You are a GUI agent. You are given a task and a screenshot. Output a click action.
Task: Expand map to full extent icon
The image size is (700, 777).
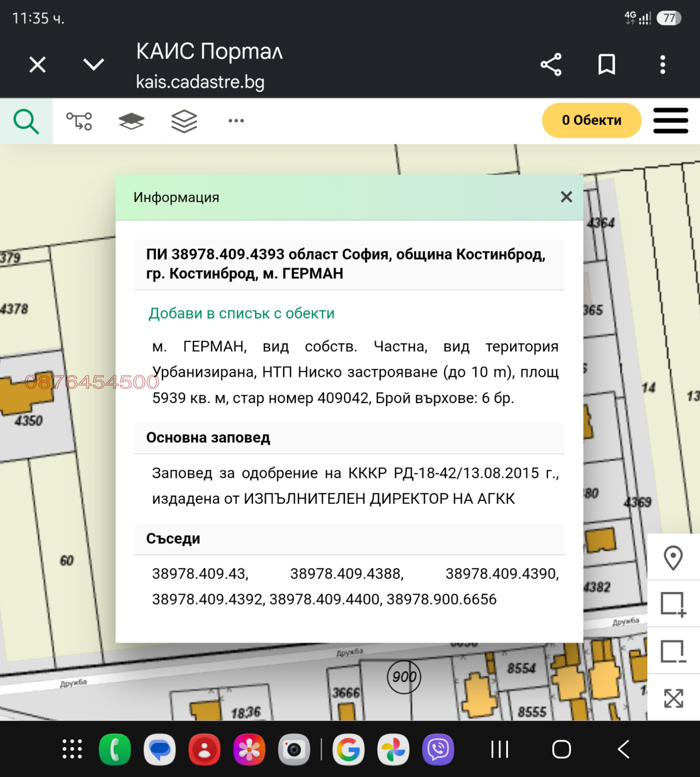(673, 698)
